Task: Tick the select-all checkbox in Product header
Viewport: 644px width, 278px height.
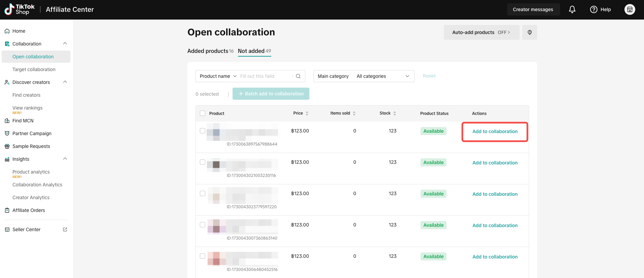Action: (203, 113)
